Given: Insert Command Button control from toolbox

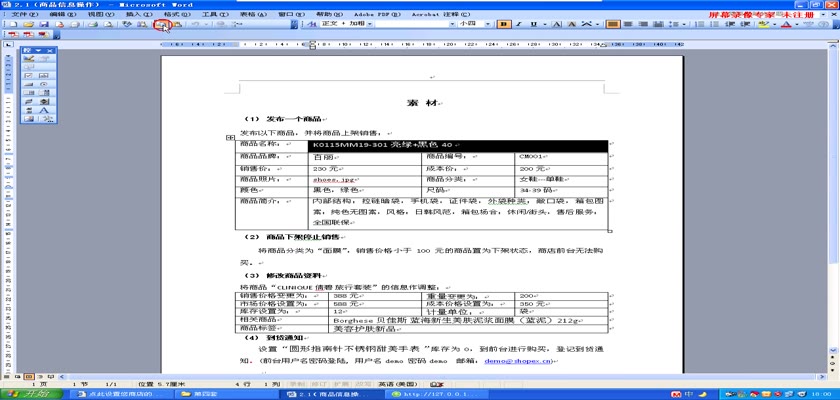Looking at the screenshot, I should pyautogui.click(x=29, y=85).
